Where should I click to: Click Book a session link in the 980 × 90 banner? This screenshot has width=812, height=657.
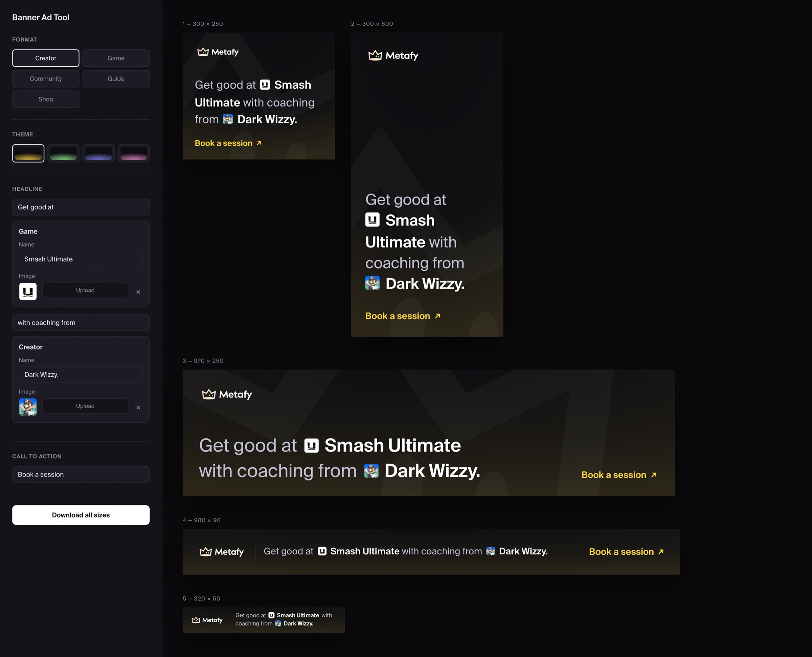pos(621,552)
